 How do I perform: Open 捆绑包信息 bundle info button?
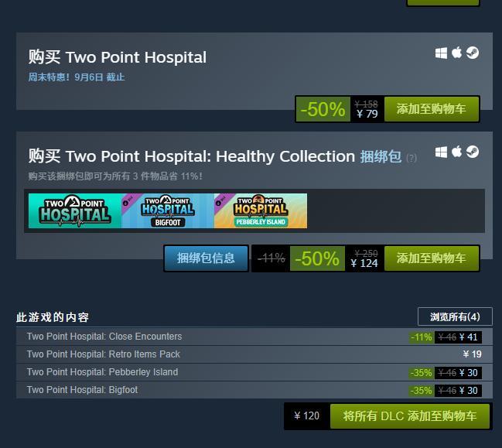pyautogui.click(x=206, y=258)
